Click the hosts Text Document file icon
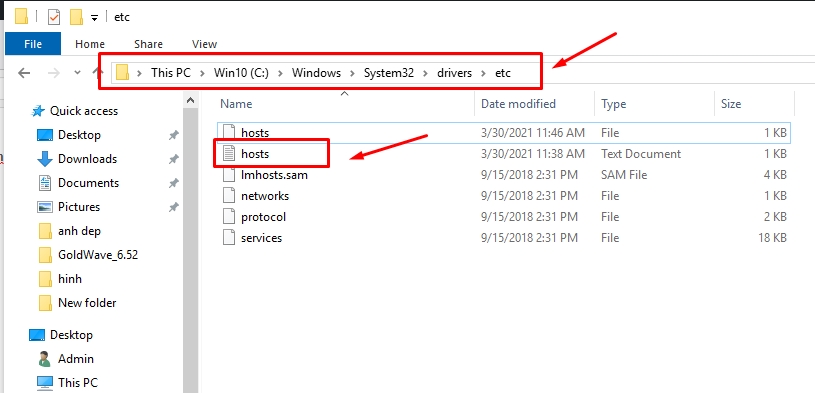This screenshot has width=815, height=393. [x=229, y=154]
